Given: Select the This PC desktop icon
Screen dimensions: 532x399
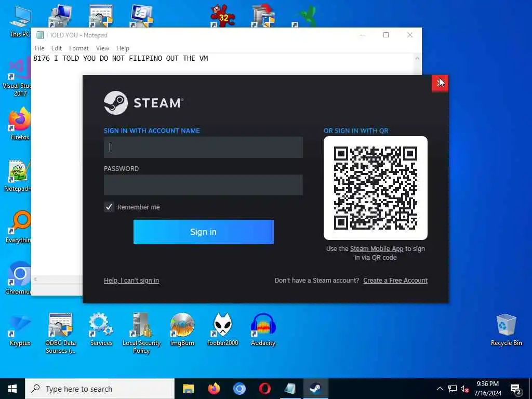Looking at the screenshot, I should [20, 22].
